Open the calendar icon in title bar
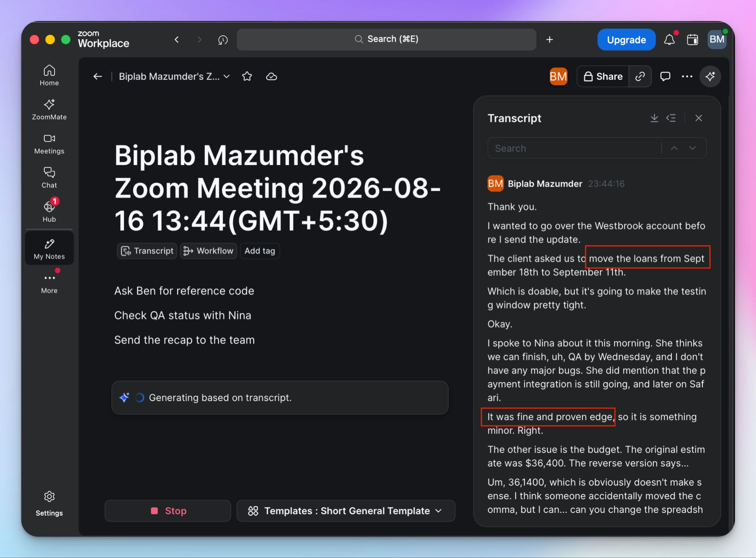 693,40
